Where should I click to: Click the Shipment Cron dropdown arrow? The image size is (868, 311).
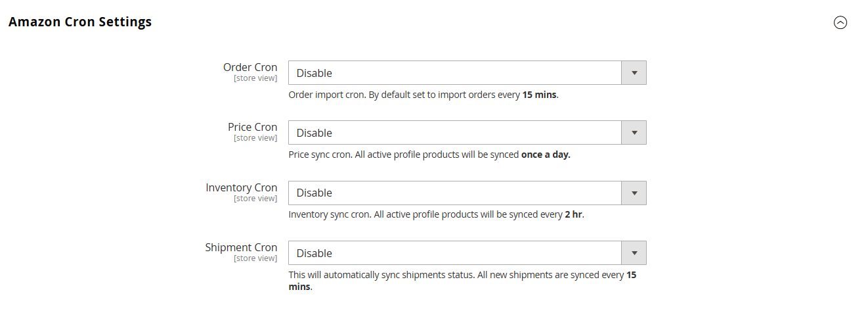(x=634, y=253)
